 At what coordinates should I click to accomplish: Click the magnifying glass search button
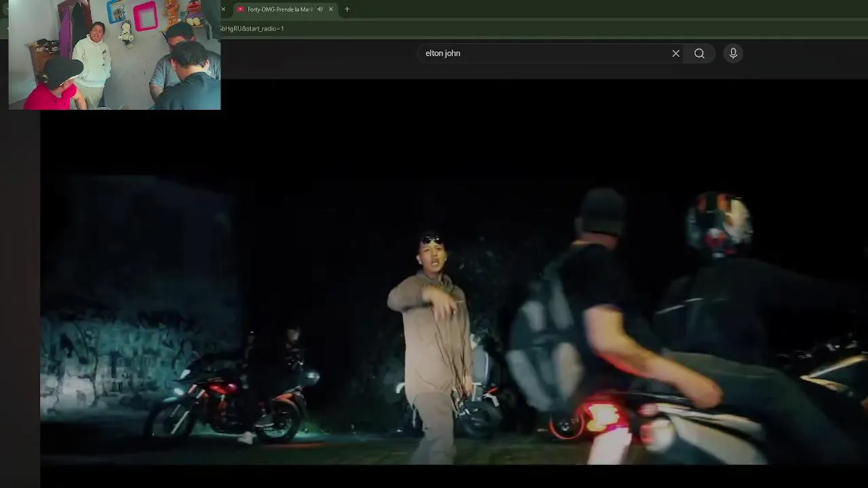(699, 54)
